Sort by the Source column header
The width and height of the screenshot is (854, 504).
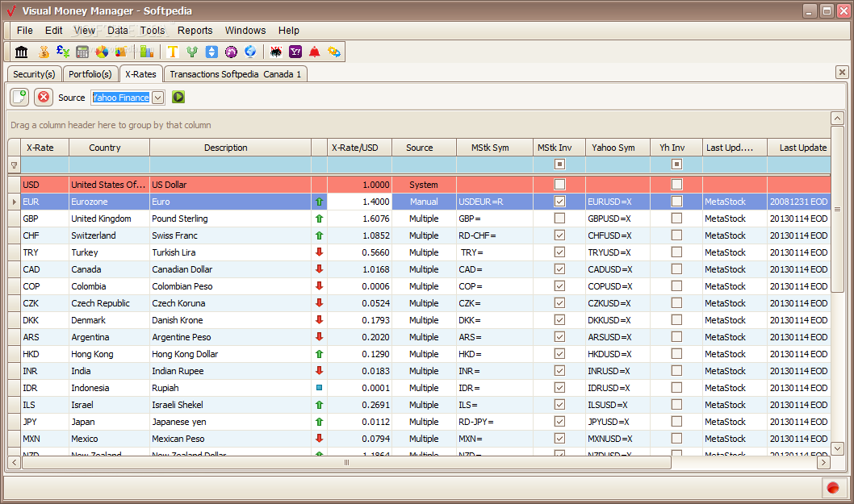pyautogui.click(x=424, y=148)
